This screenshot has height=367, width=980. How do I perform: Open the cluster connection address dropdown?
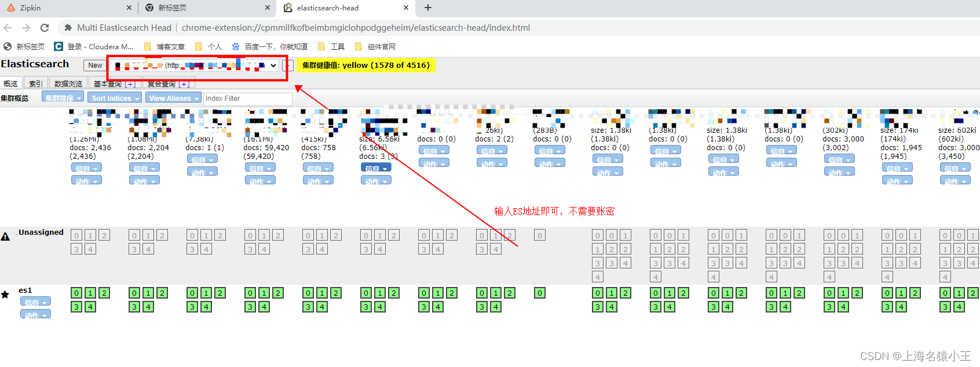[196, 66]
